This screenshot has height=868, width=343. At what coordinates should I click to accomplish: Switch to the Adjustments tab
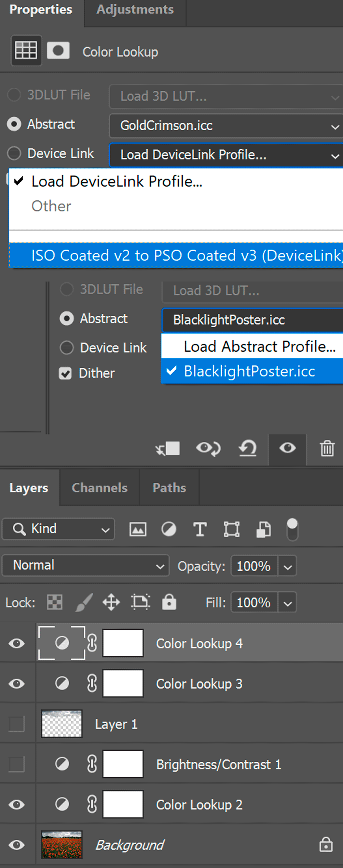click(x=135, y=9)
